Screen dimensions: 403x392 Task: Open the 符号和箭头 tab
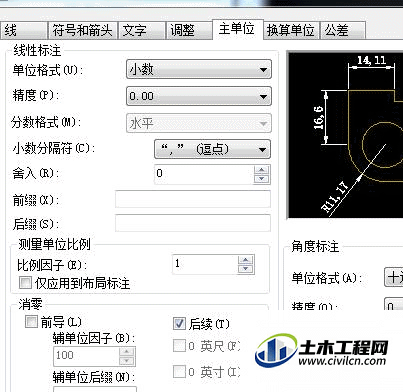[x=83, y=31]
